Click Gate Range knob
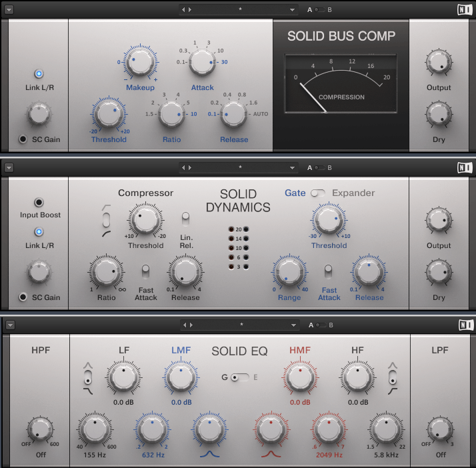Image resolution: width=476 pixels, height=468 pixels. tap(289, 272)
